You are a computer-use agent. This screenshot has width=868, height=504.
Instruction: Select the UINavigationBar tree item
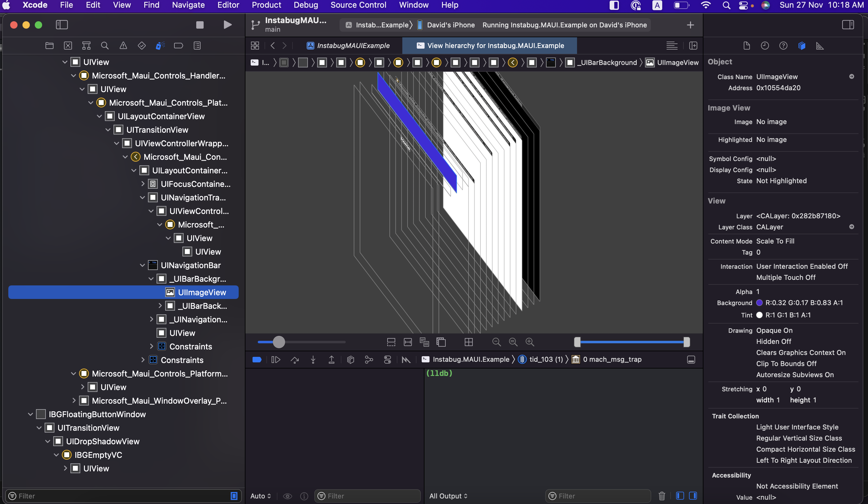tap(190, 265)
